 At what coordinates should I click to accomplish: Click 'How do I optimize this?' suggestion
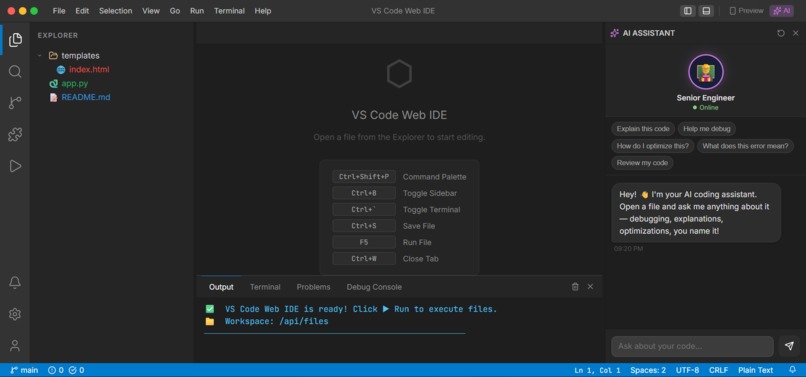(x=653, y=146)
